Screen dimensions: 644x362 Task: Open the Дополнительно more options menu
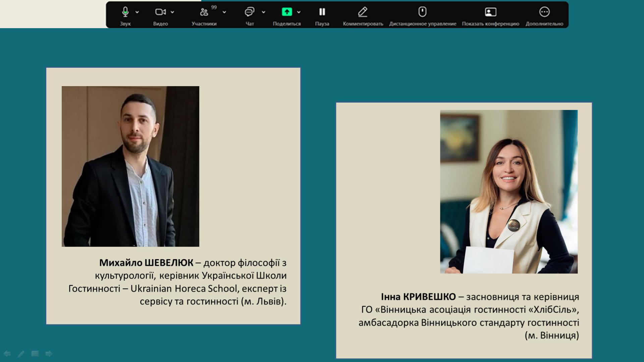pyautogui.click(x=544, y=12)
